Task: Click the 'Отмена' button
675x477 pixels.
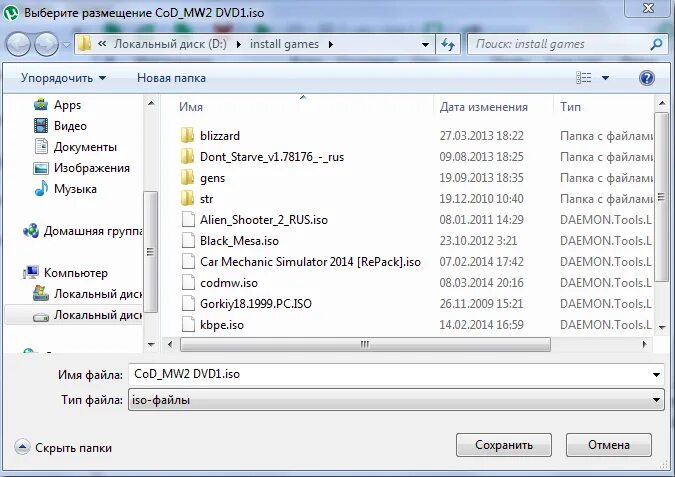Action: point(609,445)
